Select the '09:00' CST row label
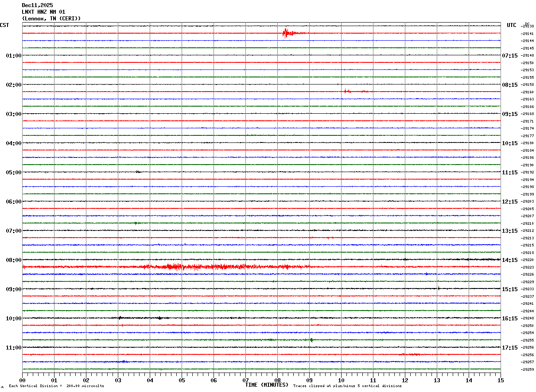 pos(14,289)
